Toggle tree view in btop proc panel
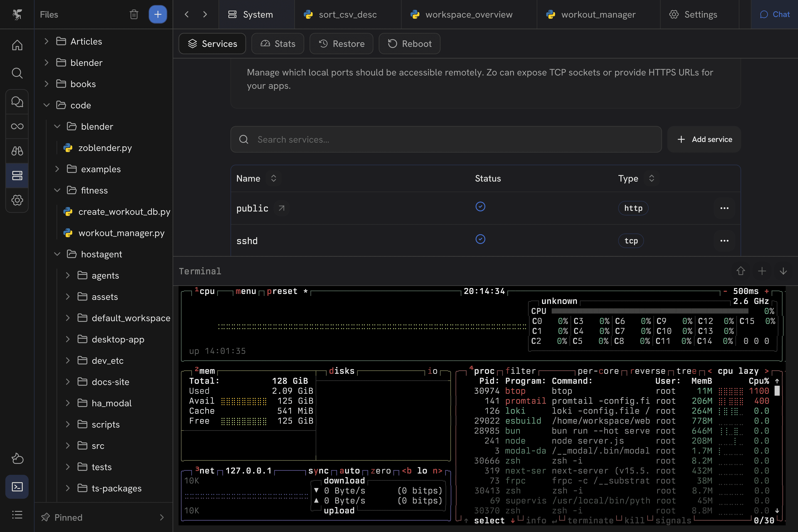The height and width of the screenshot is (532, 798). (x=686, y=371)
